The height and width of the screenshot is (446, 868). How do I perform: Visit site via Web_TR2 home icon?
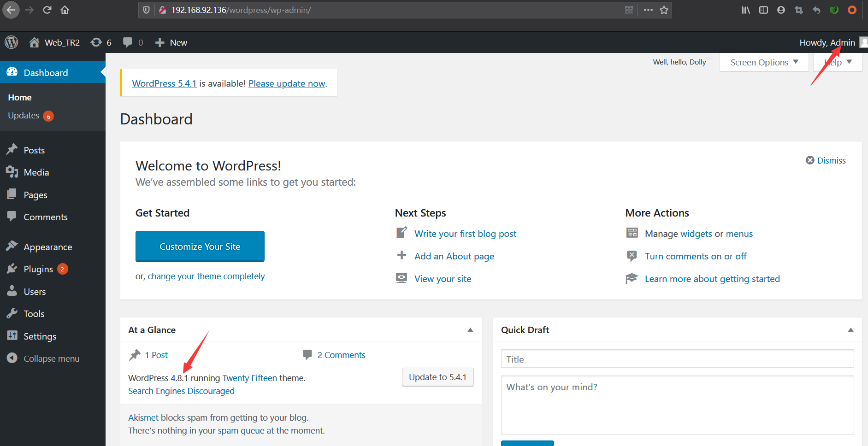pyautogui.click(x=34, y=42)
